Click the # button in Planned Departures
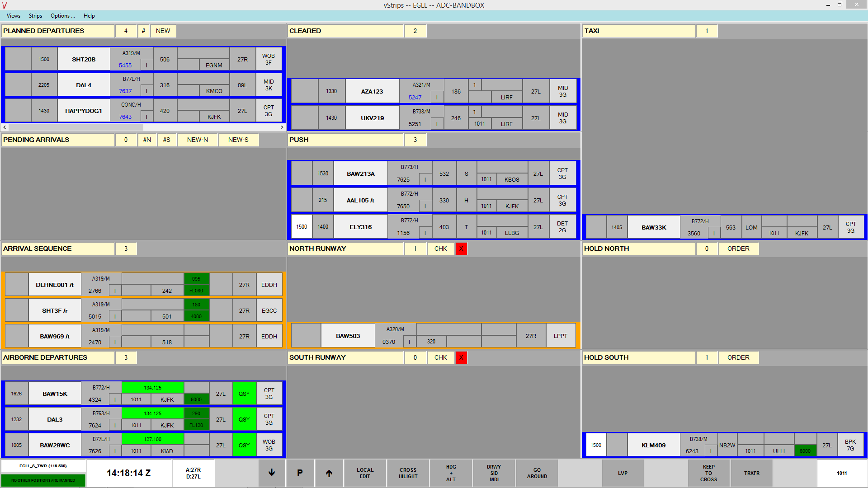 pyautogui.click(x=143, y=31)
